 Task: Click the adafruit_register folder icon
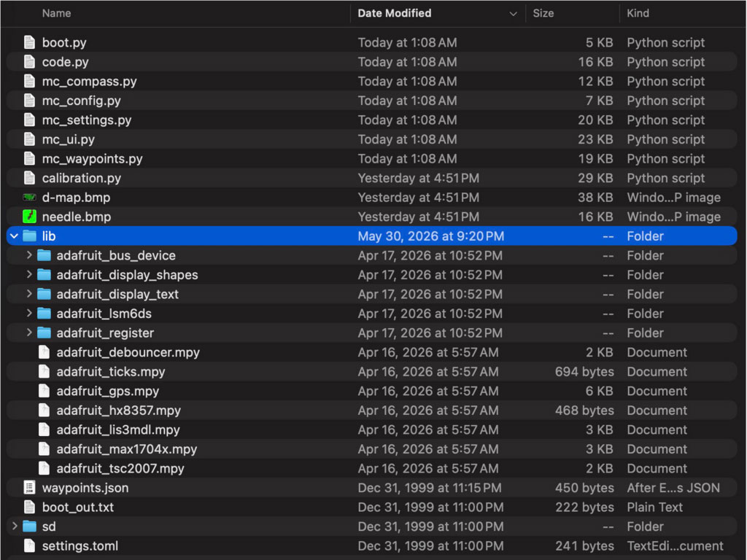pos(44,332)
